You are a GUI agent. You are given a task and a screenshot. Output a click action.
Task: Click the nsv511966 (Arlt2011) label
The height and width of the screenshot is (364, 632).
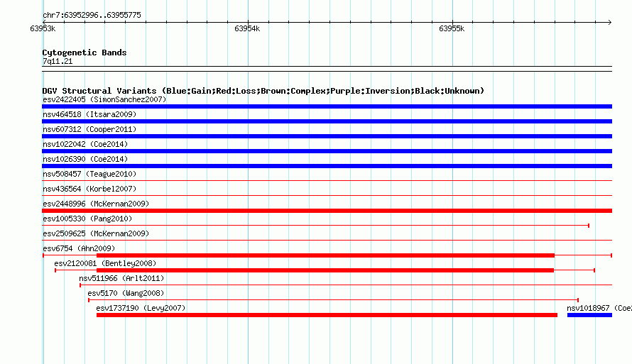[x=121, y=278]
